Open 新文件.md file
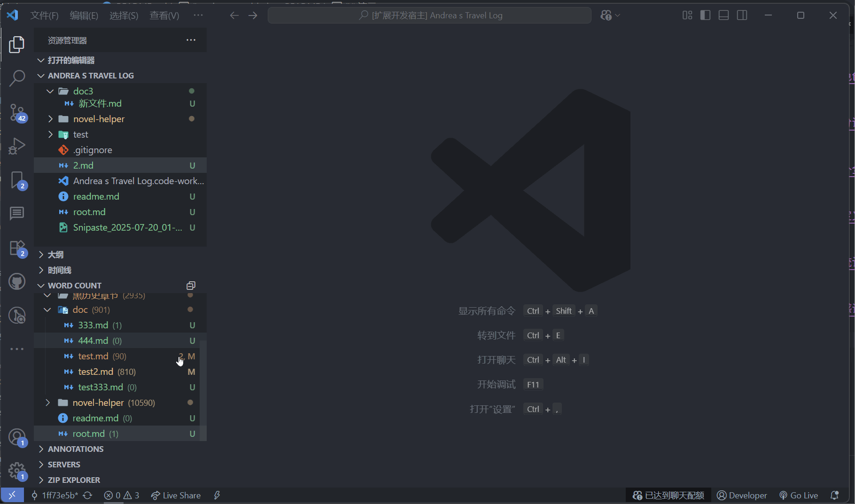This screenshot has width=855, height=504. click(x=120, y=103)
